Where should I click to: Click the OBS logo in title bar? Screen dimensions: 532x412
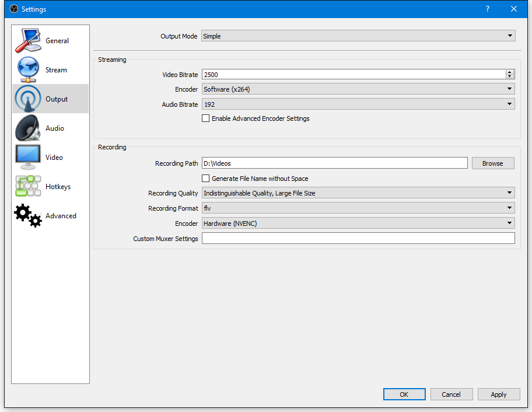pyautogui.click(x=14, y=9)
